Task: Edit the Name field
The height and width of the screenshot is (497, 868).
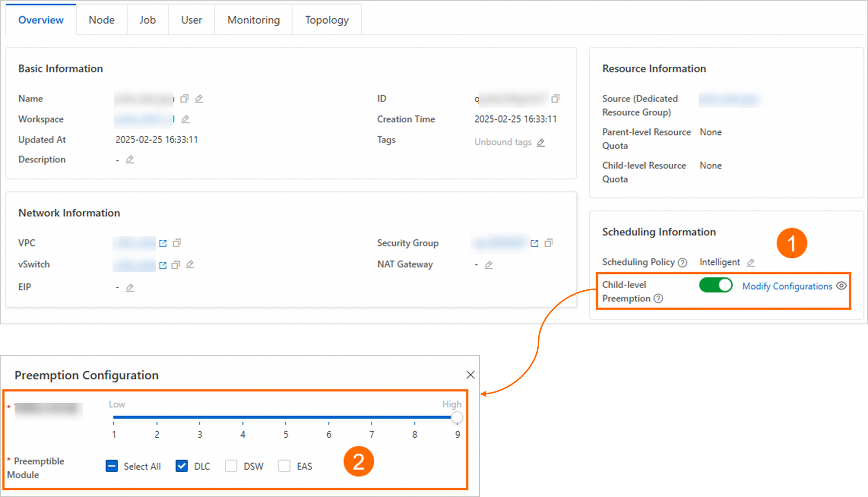Action: pyautogui.click(x=199, y=99)
